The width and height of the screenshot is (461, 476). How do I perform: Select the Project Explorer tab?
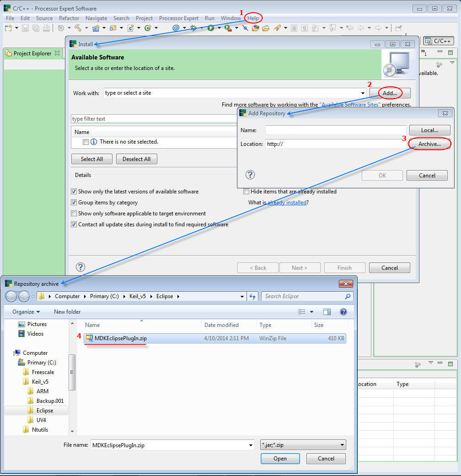coord(32,53)
